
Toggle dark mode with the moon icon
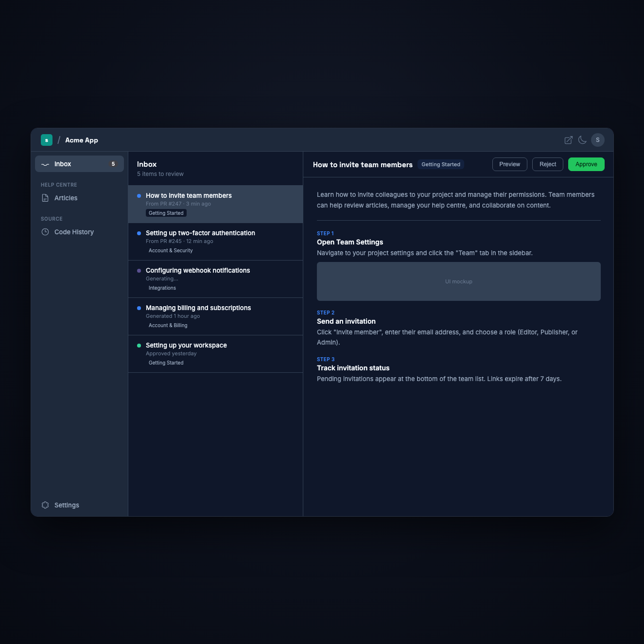(582, 140)
